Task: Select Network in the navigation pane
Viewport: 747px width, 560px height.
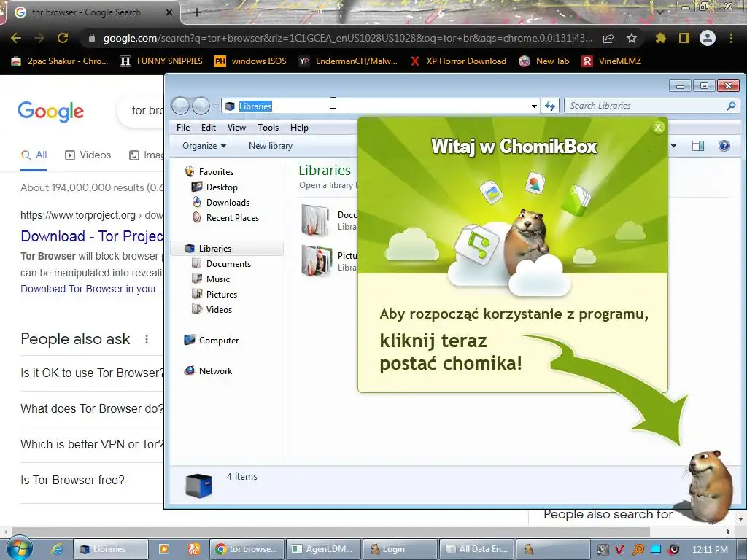Action: (x=208, y=371)
